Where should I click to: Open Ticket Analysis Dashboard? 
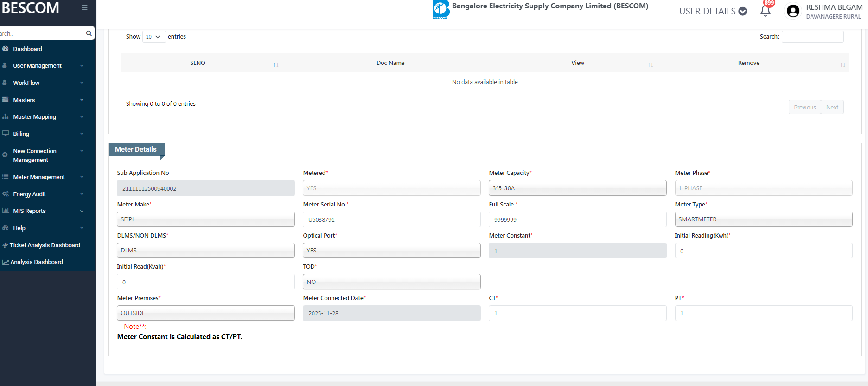pos(45,245)
